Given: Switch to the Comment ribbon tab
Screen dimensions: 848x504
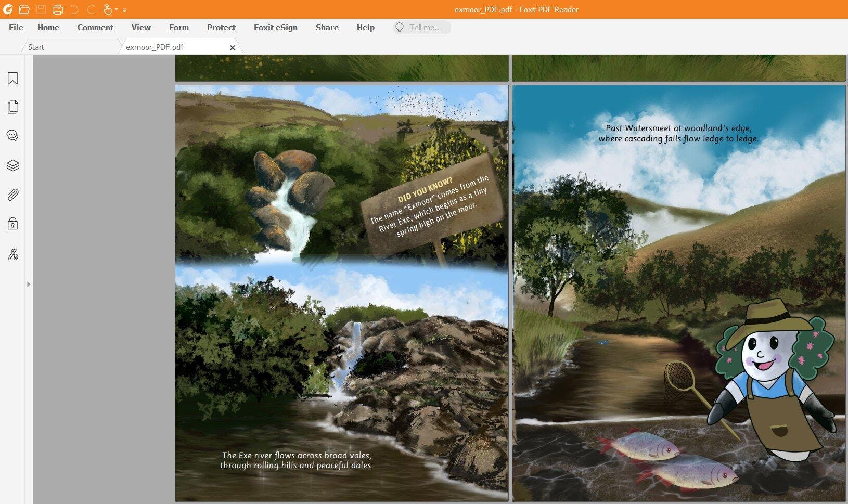Looking at the screenshot, I should tap(95, 28).
